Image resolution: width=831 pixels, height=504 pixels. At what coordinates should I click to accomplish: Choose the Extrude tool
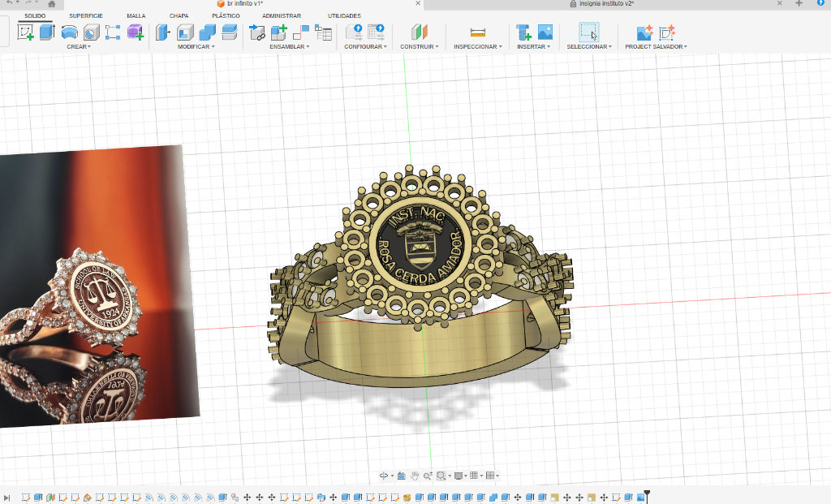click(47, 32)
